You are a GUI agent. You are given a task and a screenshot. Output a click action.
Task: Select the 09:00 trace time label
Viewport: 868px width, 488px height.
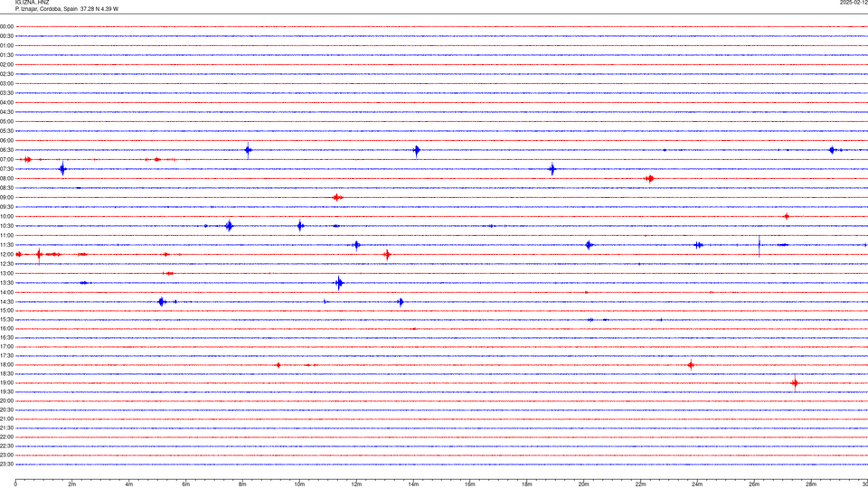pos(6,198)
